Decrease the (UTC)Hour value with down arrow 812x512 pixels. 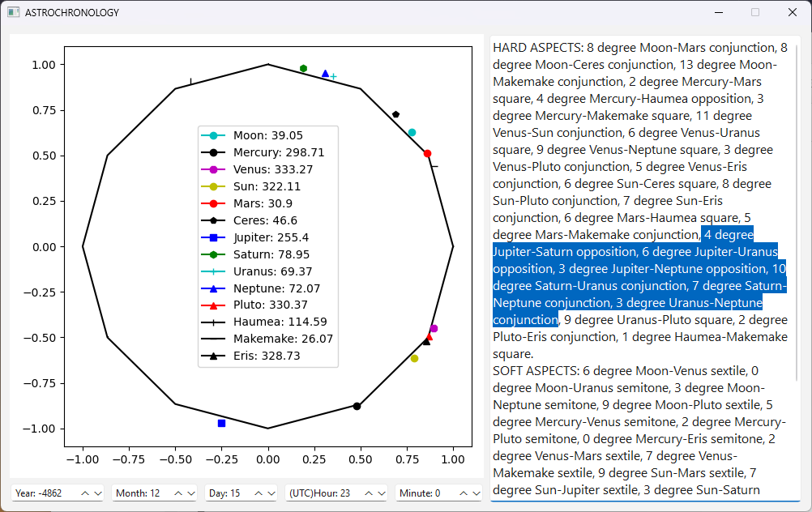tap(382, 493)
